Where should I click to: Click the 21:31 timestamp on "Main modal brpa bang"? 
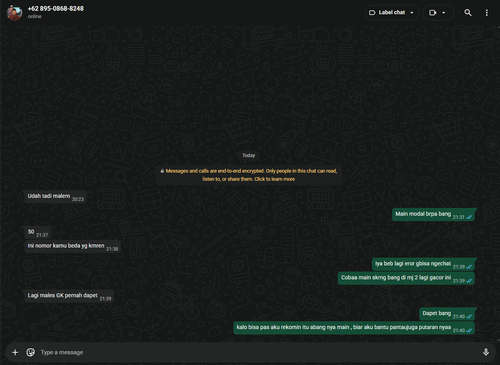tap(459, 217)
